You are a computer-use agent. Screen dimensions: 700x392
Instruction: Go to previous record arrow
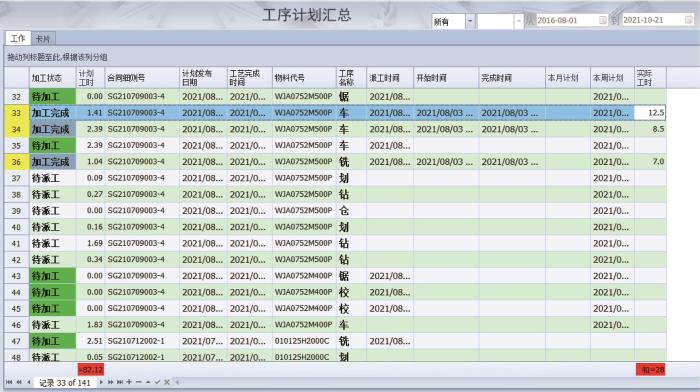[x=29, y=382]
